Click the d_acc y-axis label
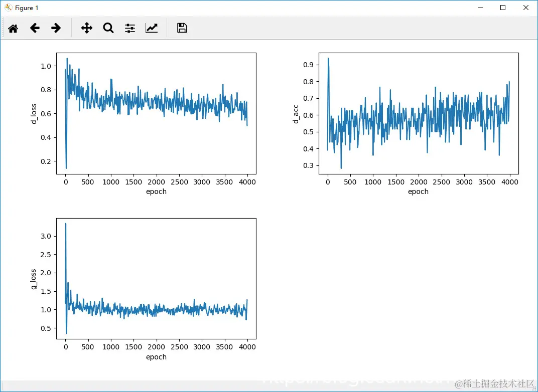The width and height of the screenshot is (538, 392). click(x=296, y=114)
